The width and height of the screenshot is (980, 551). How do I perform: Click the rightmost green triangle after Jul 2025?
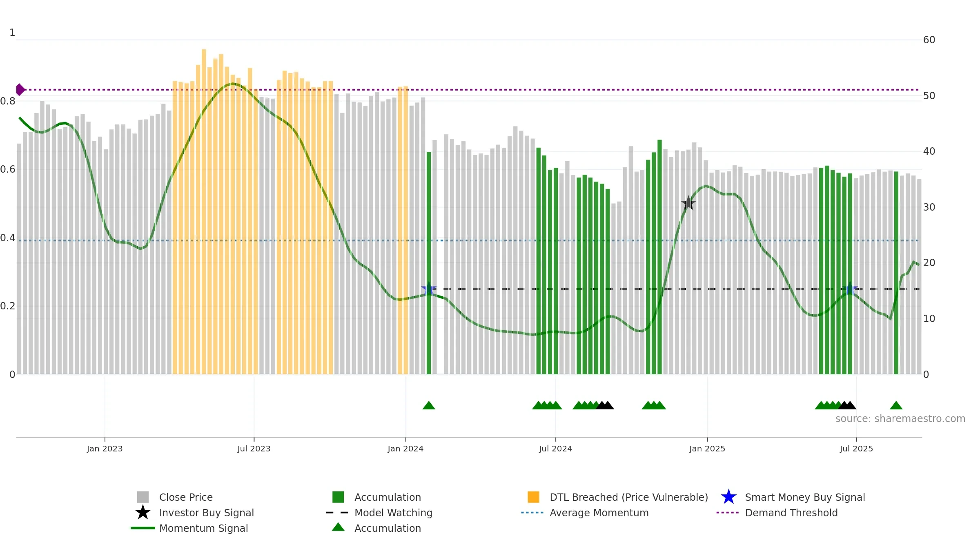pyautogui.click(x=896, y=405)
